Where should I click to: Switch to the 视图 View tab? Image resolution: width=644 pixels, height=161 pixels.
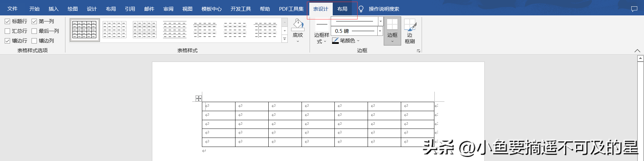pos(187,9)
